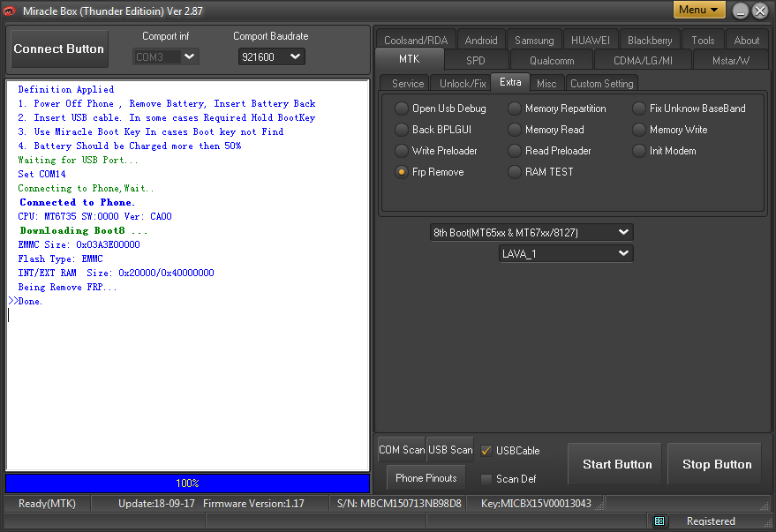Viewport: 776px width, 532px height.
Task: Click the blue 100% progress bar
Action: coord(187,483)
